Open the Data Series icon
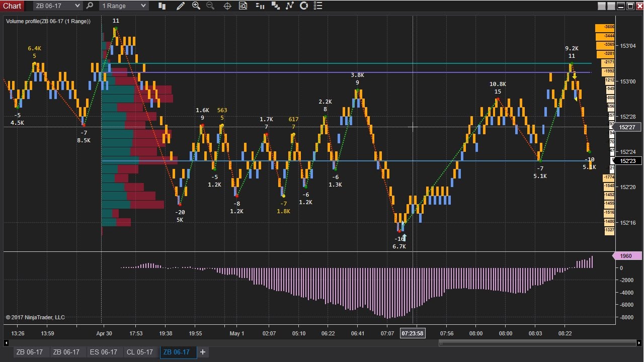644x362 pixels. (x=275, y=6)
